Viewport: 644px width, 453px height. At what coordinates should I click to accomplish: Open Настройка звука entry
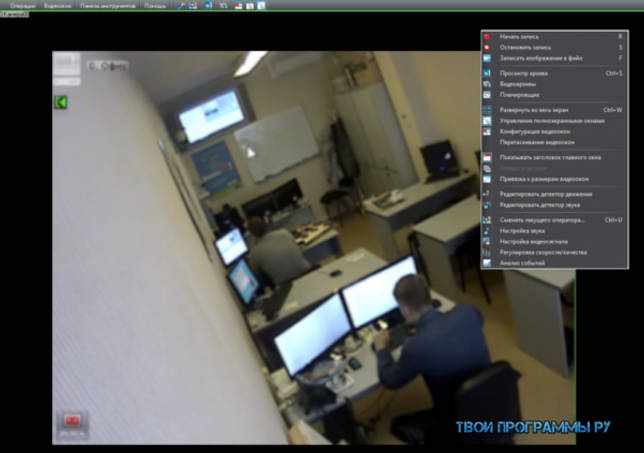pos(554,231)
